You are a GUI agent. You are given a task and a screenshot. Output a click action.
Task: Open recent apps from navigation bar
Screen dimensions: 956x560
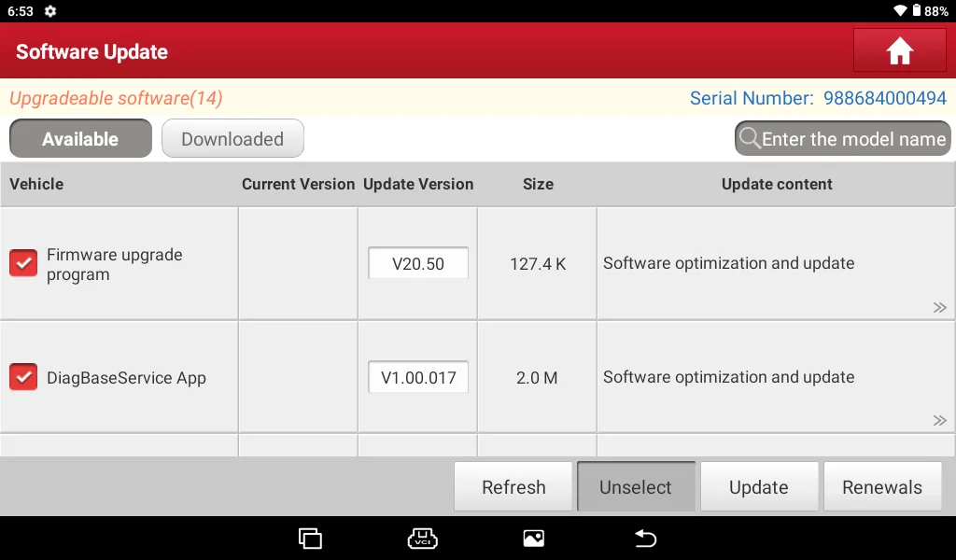click(310, 539)
